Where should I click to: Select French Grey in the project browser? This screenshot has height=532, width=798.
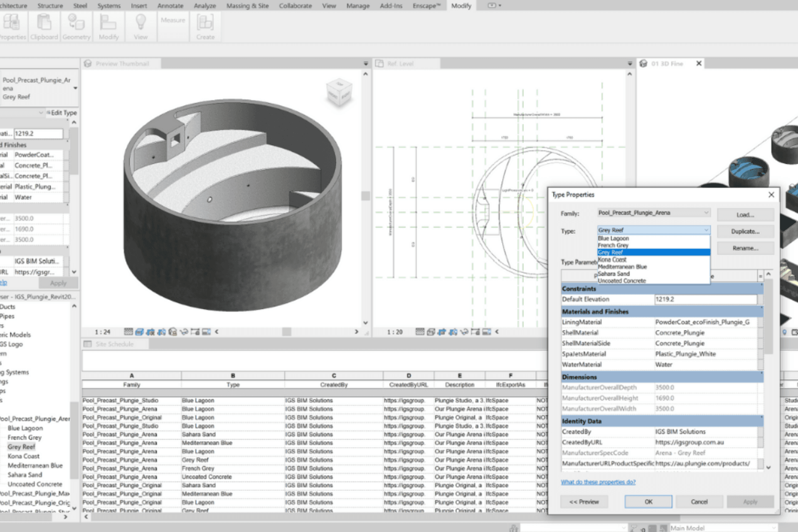click(25, 437)
